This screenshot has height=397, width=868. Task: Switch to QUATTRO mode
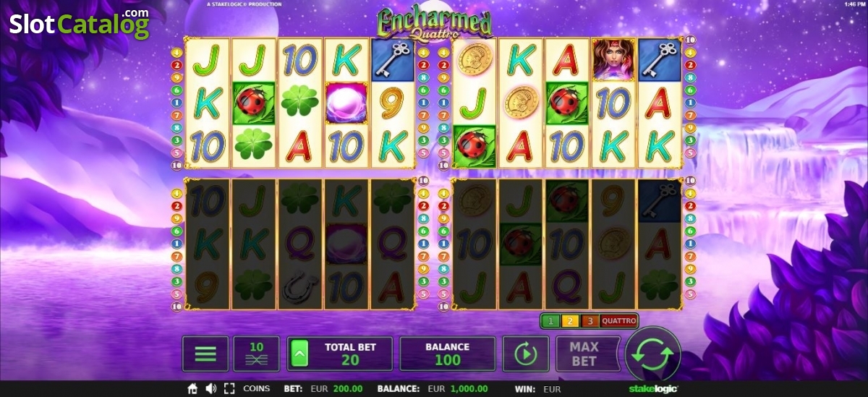point(618,320)
